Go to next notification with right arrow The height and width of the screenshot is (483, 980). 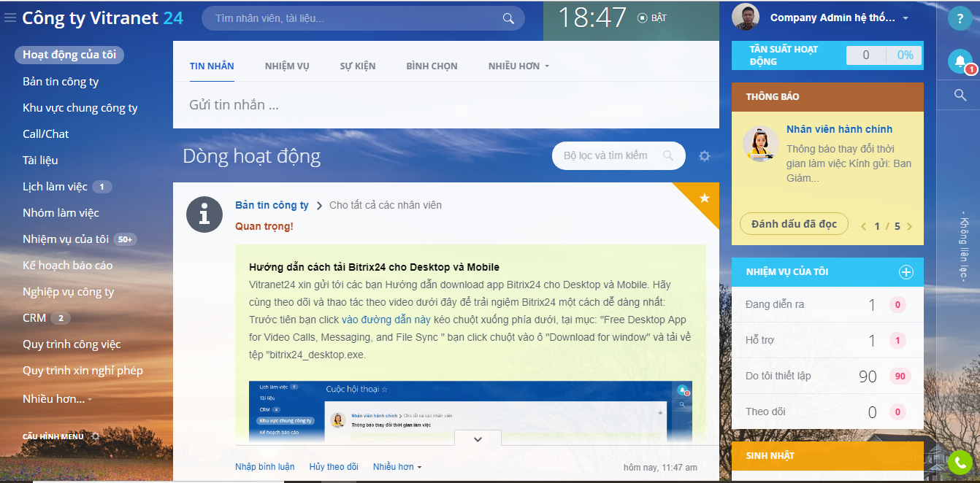pyautogui.click(x=909, y=226)
